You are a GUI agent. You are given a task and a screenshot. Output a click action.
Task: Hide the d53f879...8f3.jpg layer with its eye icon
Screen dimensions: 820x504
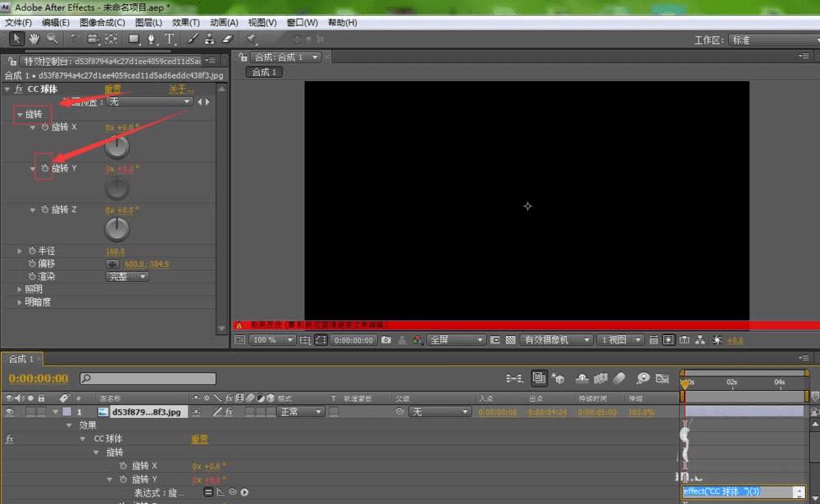(x=10, y=412)
